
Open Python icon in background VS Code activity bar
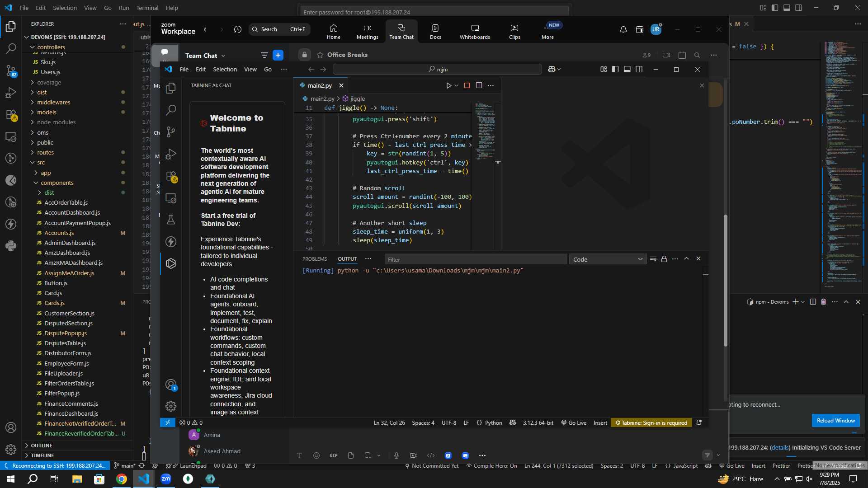[x=11, y=246]
